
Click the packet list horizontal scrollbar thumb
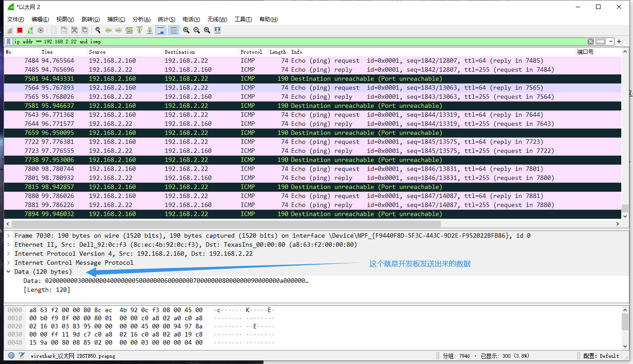226,224
